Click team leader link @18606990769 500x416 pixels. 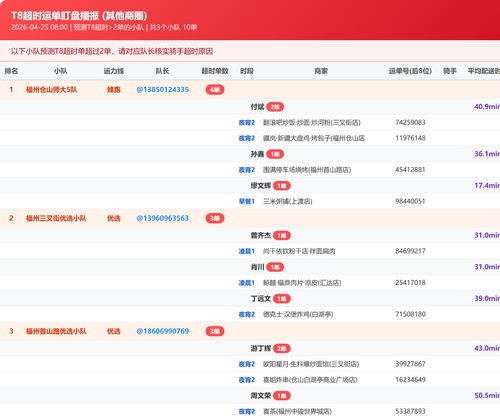163,331
